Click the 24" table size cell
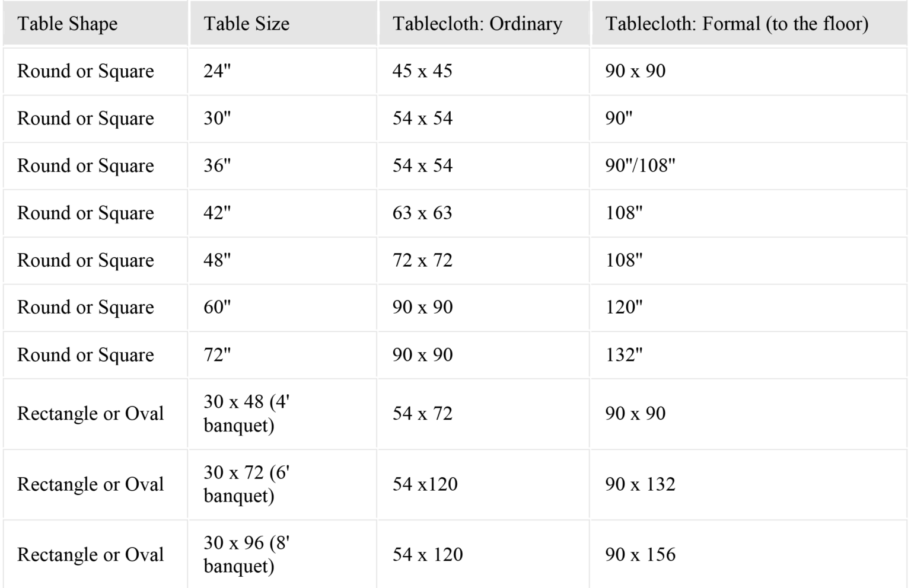The width and height of the screenshot is (911, 588). 217,71
